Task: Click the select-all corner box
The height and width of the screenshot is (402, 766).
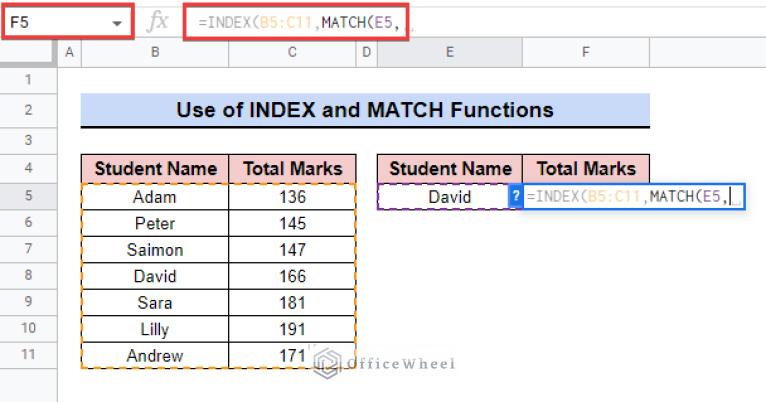Action: pos(28,52)
